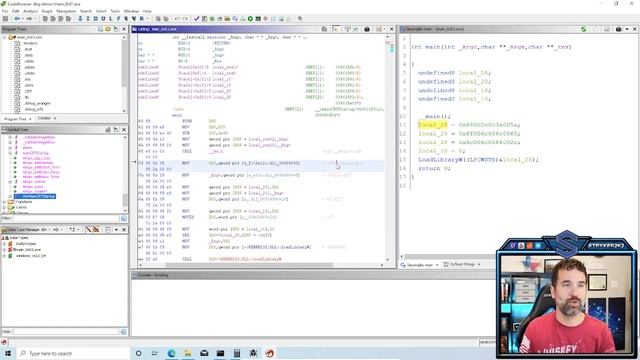Open the Analysis menu

click(x=31, y=11)
